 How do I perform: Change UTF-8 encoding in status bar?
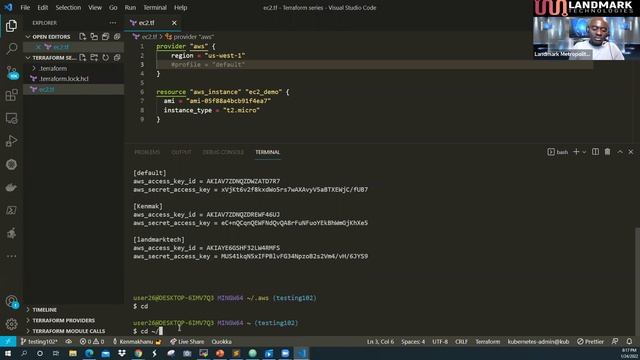[x=440, y=342]
